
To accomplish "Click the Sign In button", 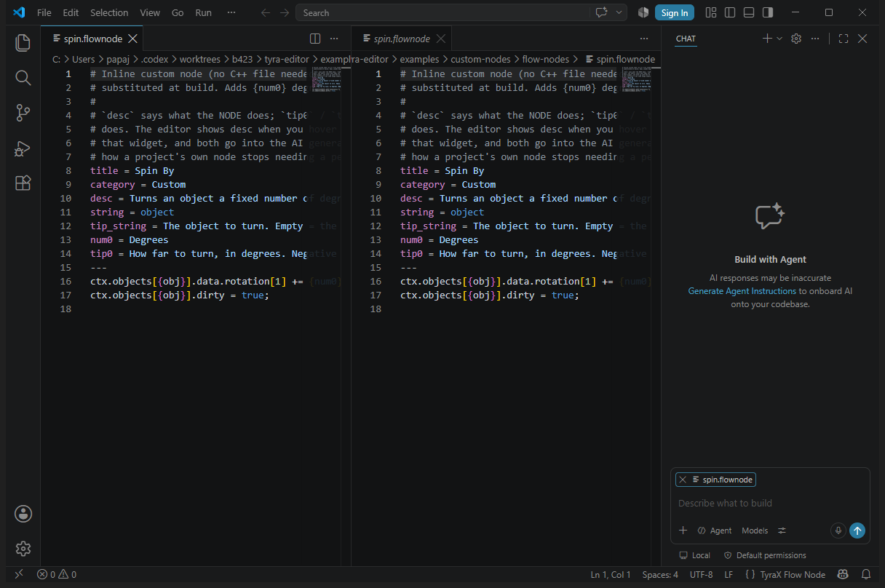I will 675,12.
